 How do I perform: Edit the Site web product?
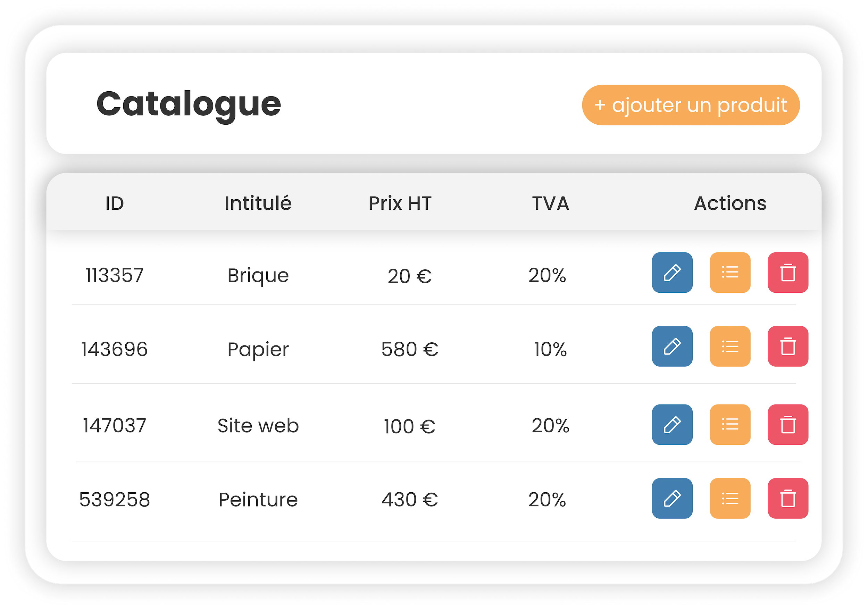672,425
